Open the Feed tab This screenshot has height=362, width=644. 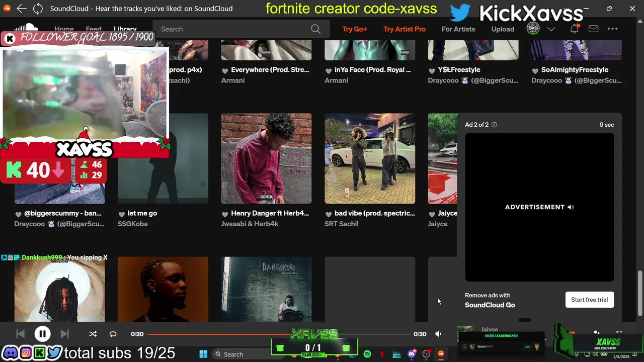94,29
